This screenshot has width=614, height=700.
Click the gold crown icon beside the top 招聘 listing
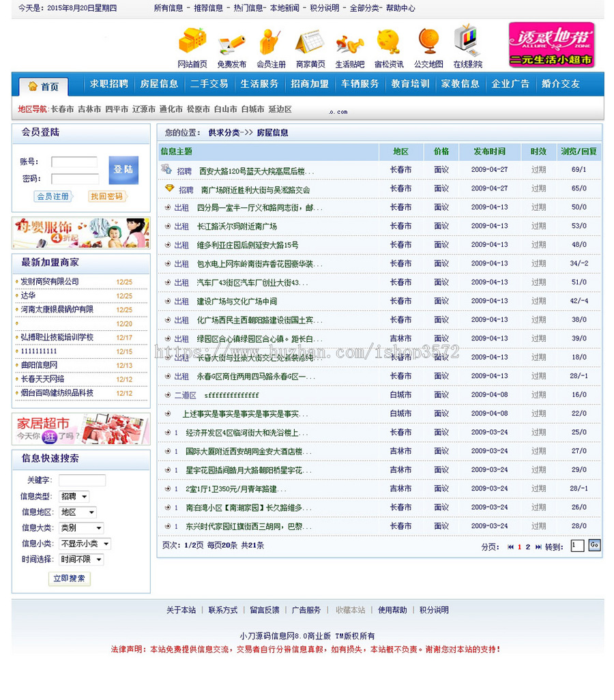pos(169,189)
